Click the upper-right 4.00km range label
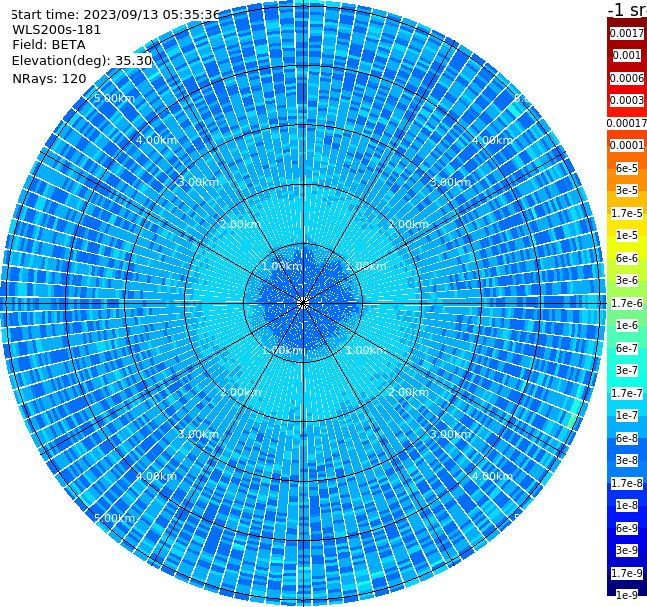The image size is (647, 607). [492, 140]
